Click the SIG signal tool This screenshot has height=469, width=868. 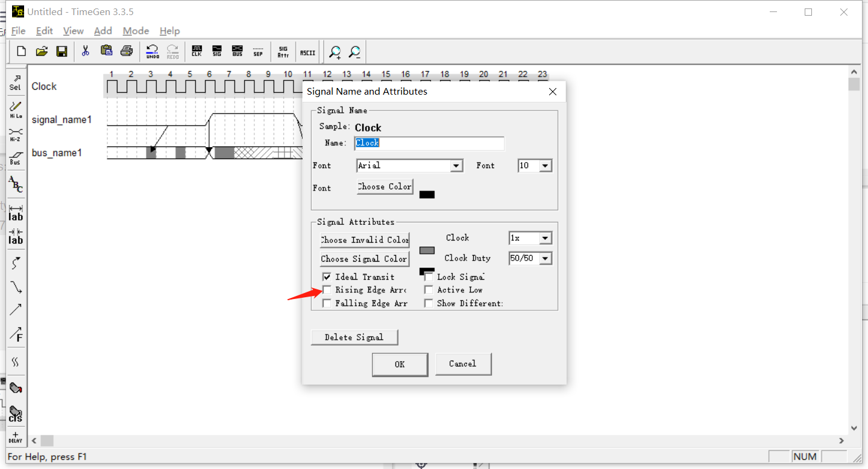(216, 51)
